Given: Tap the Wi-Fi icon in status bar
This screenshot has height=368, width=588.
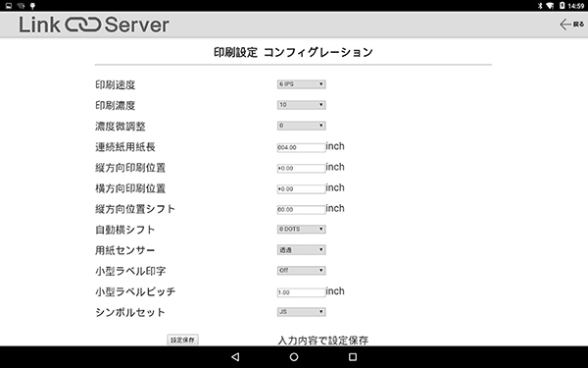Looking at the screenshot, I should [x=550, y=6].
